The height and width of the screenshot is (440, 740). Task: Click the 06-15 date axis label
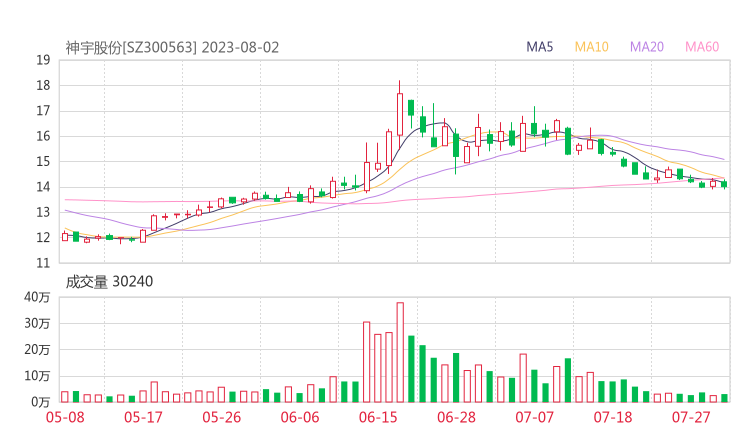(378, 417)
